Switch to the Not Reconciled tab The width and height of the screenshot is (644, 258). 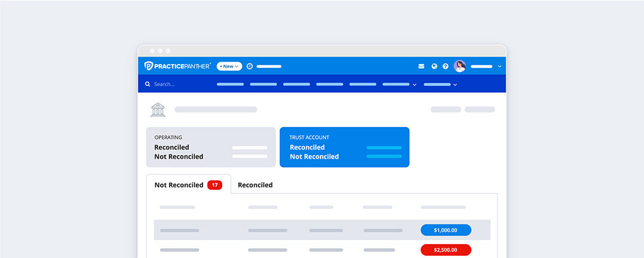click(189, 184)
